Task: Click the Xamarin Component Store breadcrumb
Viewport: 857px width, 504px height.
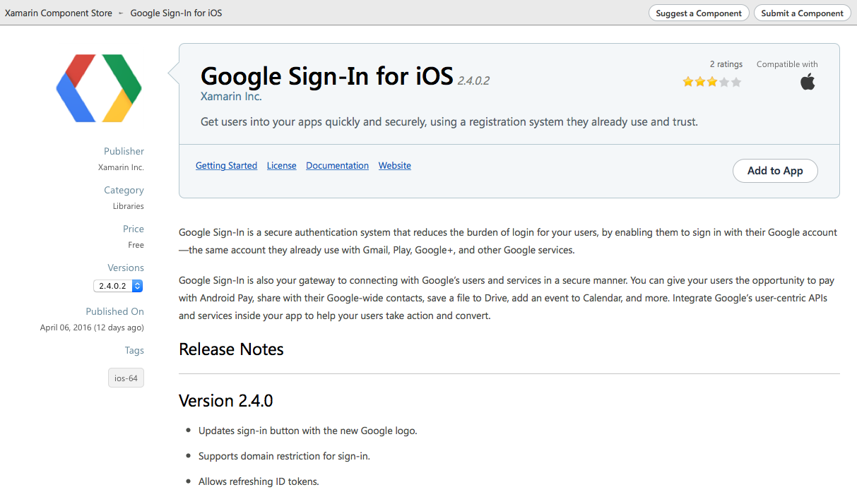Action: (59, 13)
